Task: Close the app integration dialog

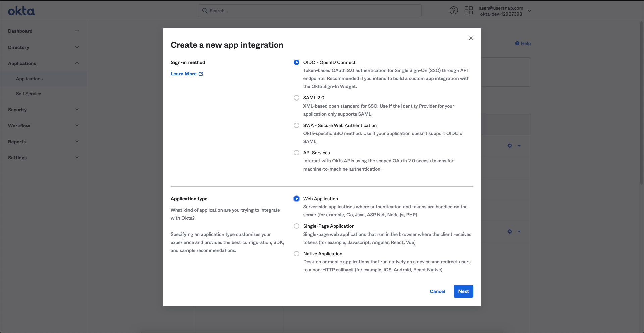Action: coord(471,38)
